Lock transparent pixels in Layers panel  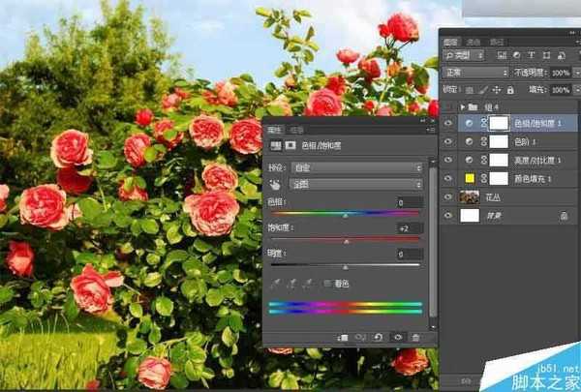[x=469, y=90]
